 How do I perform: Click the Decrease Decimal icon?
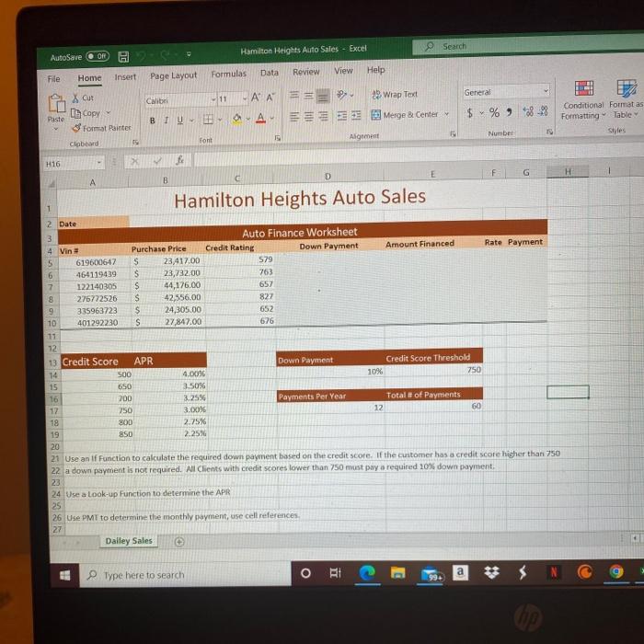543,111
